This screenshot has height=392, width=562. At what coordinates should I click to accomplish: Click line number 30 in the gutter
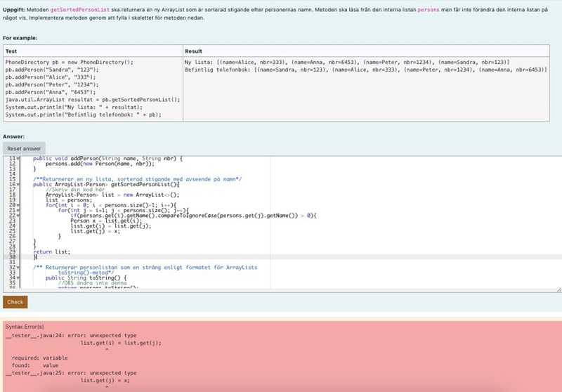[x=11, y=257]
